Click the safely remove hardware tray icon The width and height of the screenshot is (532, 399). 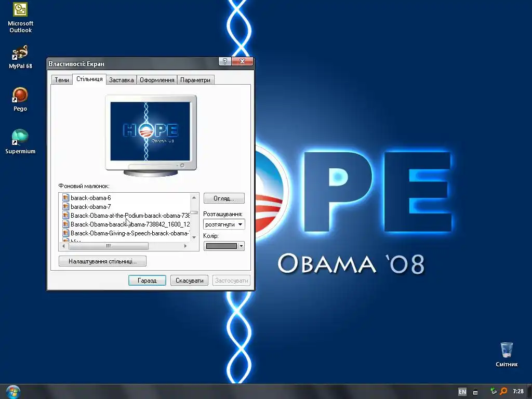tap(494, 391)
